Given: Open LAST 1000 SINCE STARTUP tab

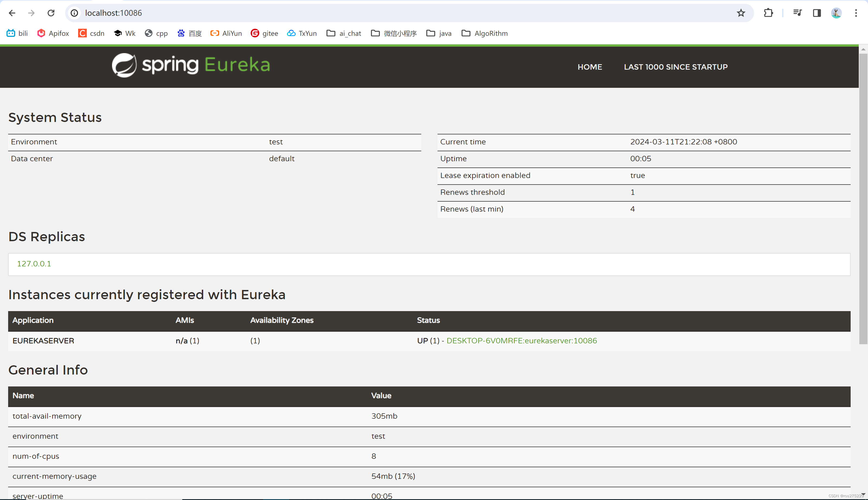Looking at the screenshot, I should pos(676,67).
